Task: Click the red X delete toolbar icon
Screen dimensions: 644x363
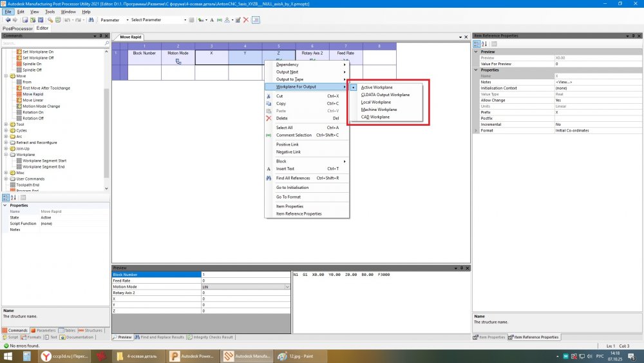Action: [245, 20]
